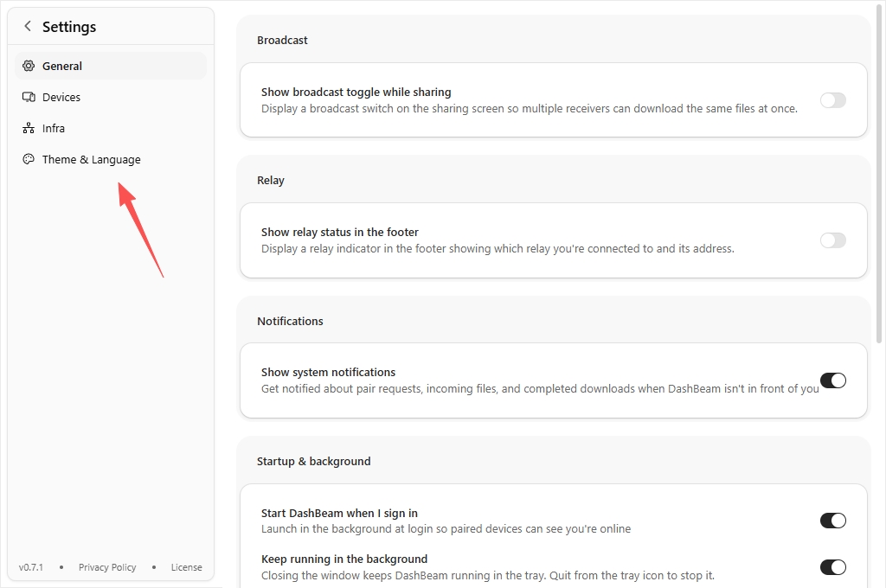
Task: Disable the system notifications switch
Action: click(x=833, y=380)
